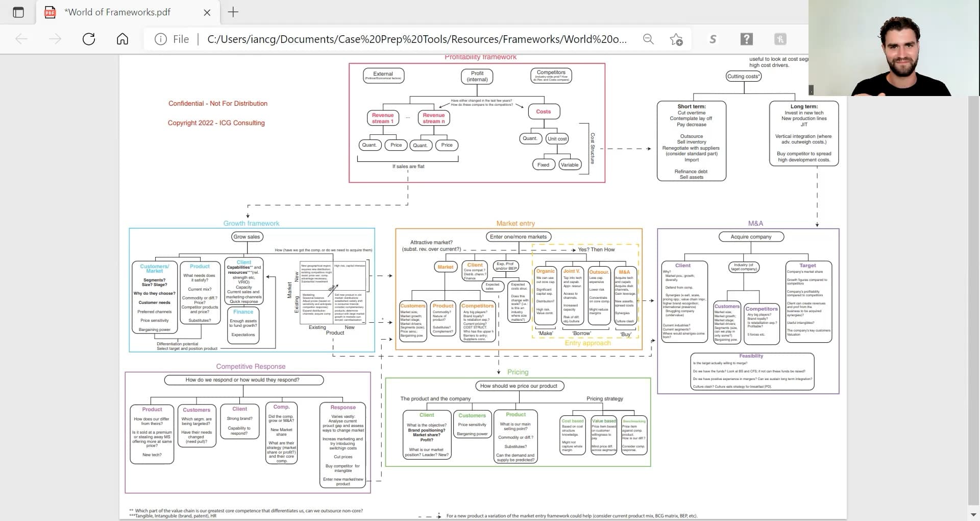Image resolution: width=980 pixels, height=521 pixels.
Task: Open the grey R extension icon
Action: point(780,39)
